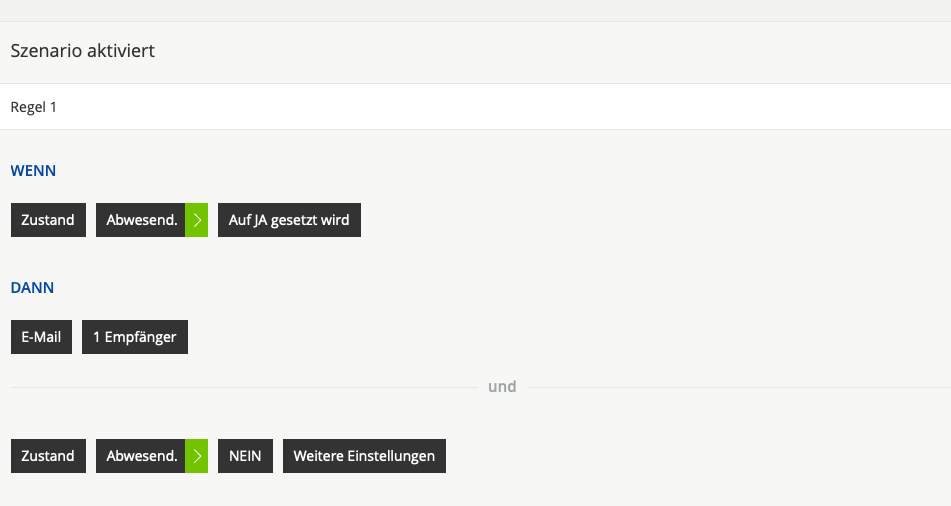The height and width of the screenshot is (506, 951).
Task: Open Weitere Einstellungen
Action: click(364, 456)
